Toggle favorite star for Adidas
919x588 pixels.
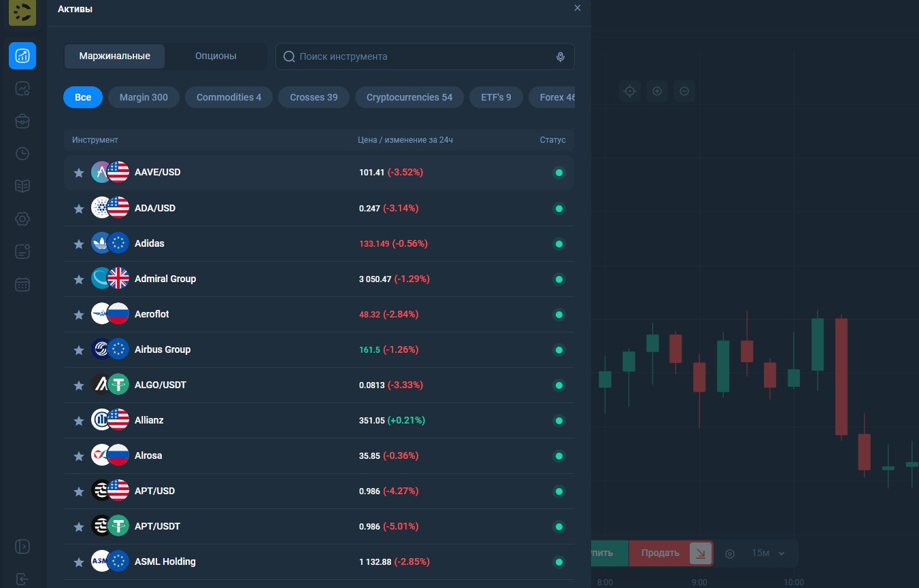pyautogui.click(x=79, y=244)
